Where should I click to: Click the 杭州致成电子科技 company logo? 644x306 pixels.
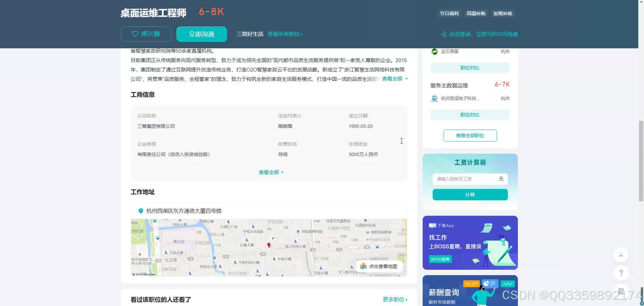[x=434, y=98]
